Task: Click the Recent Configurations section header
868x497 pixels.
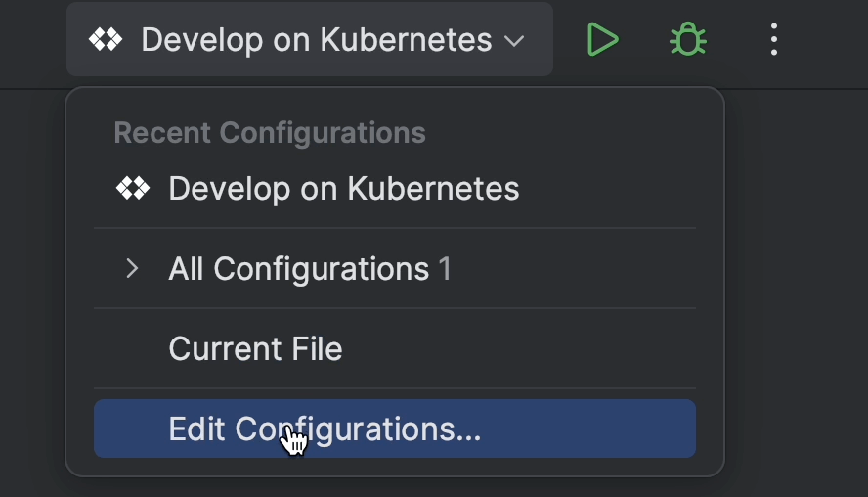Action: point(270,132)
